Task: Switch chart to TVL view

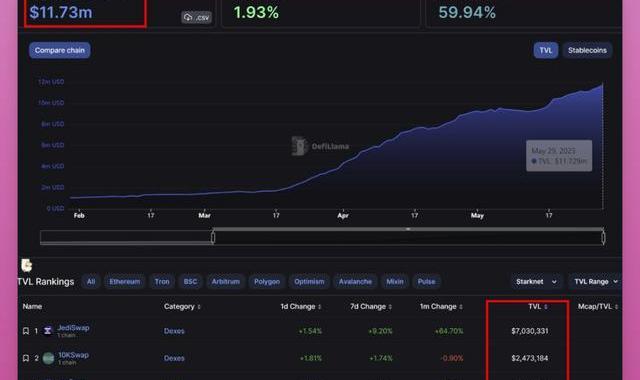Action: tap(546, 50)
